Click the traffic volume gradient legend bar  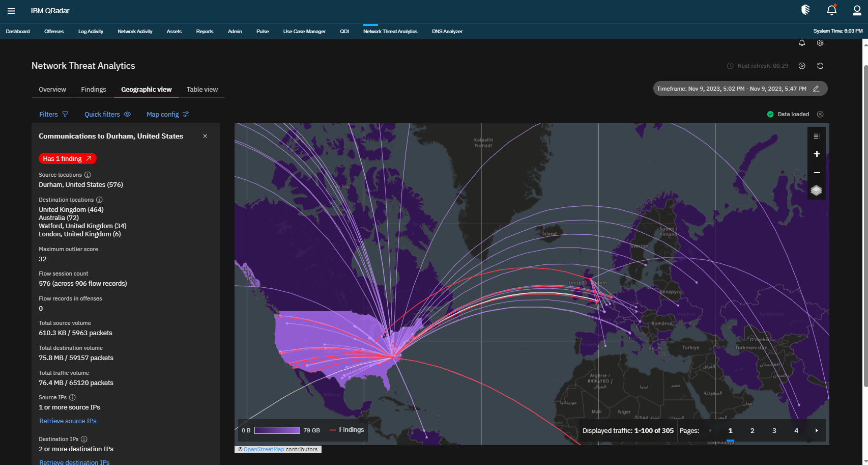point(277,430)
